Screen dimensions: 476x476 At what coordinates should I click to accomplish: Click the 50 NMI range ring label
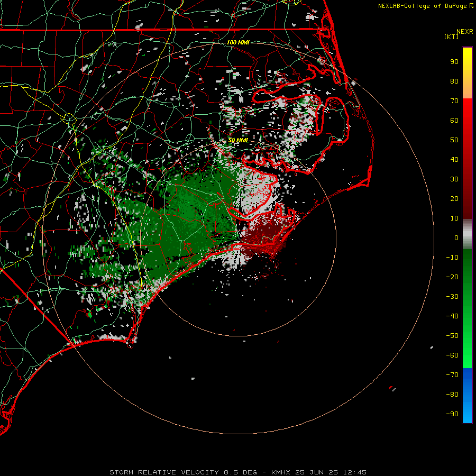[x=238, y=140]
